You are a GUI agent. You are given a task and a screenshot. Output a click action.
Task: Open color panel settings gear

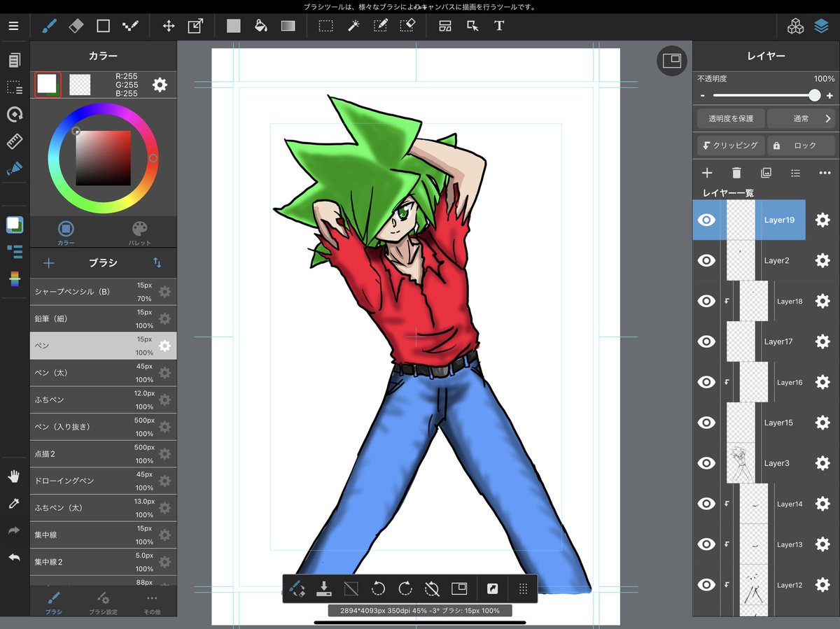(160, 85)
